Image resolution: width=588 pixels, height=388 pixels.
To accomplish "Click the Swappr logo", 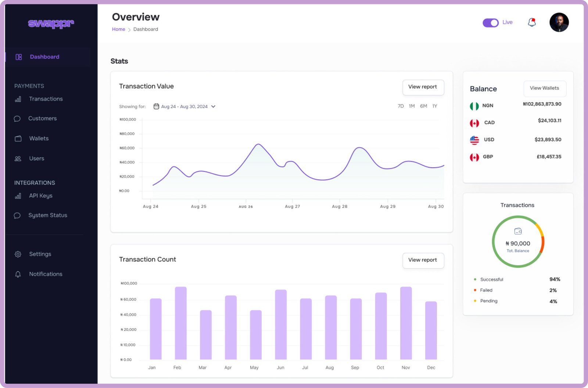I will [x=51, y=24].
